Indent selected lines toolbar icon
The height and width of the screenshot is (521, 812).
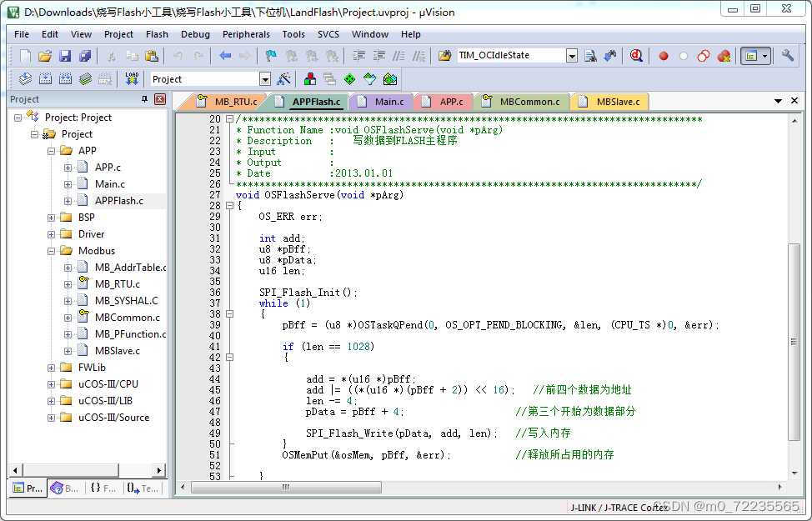(x=358, y=55)
